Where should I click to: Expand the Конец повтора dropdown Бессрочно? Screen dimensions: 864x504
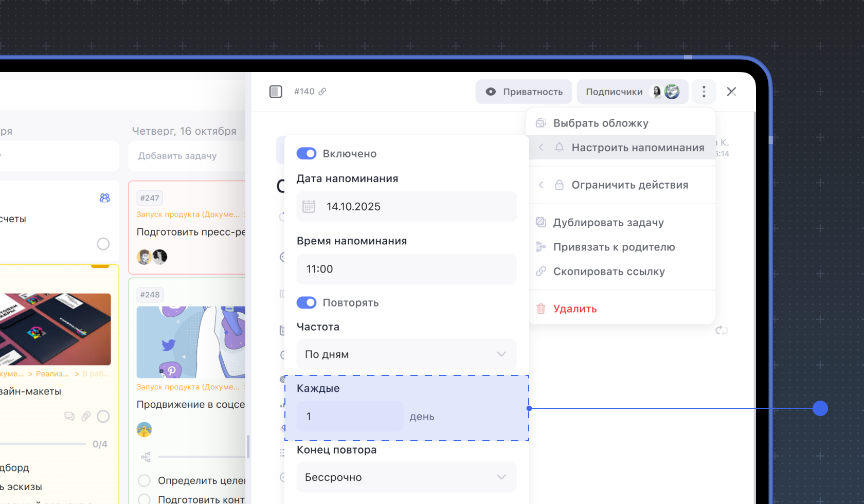point(406,477)
